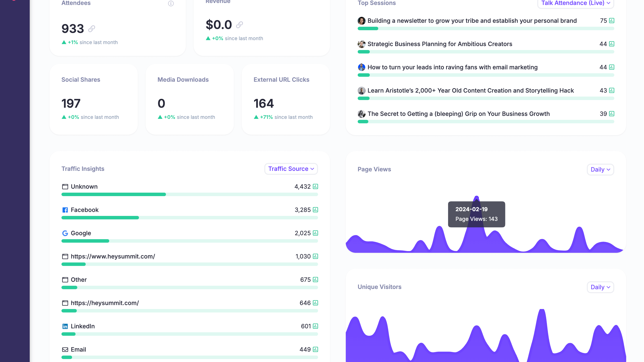Open the info icon on the Attendees card
Image resolution: width=644 pixels, height=362 pixels.
point(171,3)
